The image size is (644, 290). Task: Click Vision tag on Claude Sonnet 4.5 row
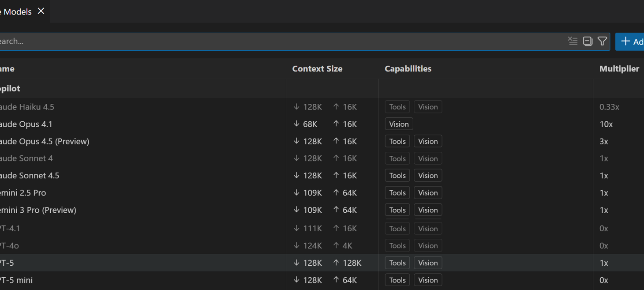click(428, 176)
